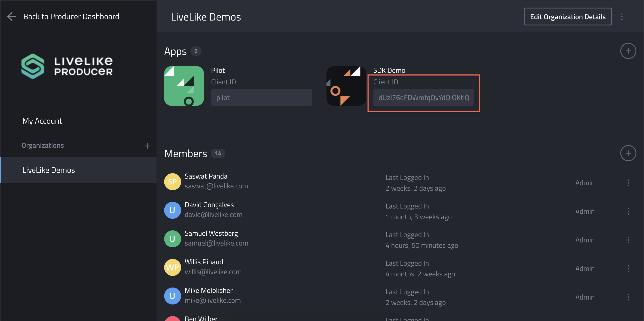Image resolution: width=644 pixels, height=321 pixels.
Task: Click Willis Pinaud's WP avatar
Action: (x=172, y=267)
